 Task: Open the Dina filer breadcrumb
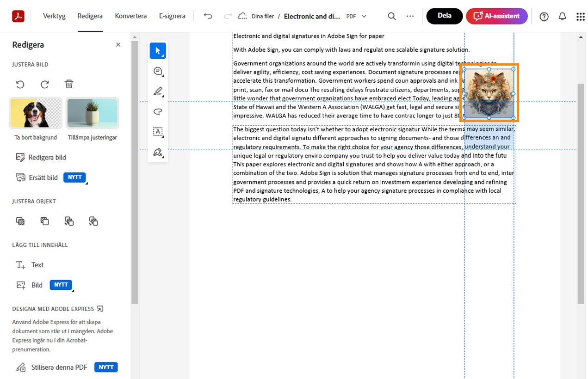click(x=263, y=16)
